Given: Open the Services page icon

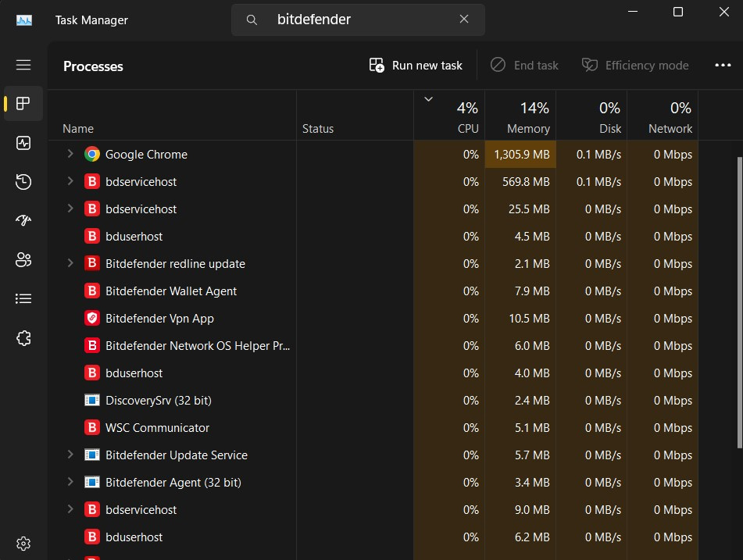Looking at the screenshot, I should (23, 338).
